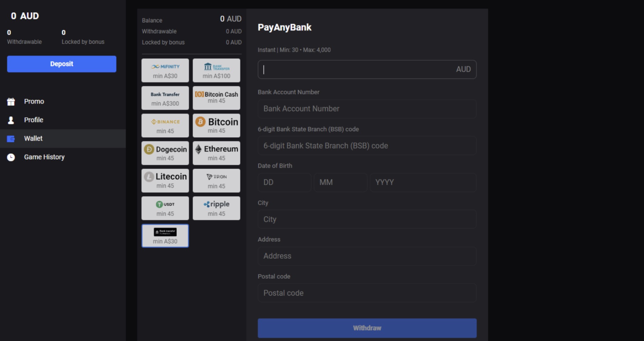The height and width of the screenshot is (341, 644).
Task: Select the Bitcoin withdrawal method
Action: (x=216, y=125)
